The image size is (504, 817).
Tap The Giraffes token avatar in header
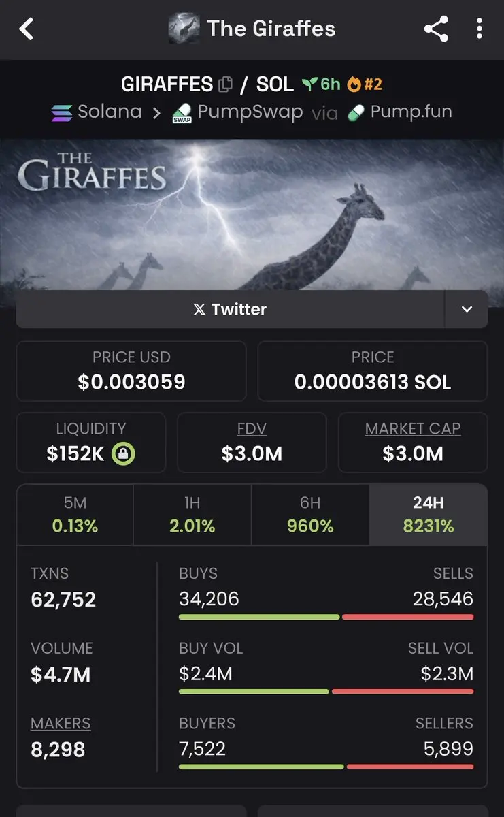[x=184, y=29]
